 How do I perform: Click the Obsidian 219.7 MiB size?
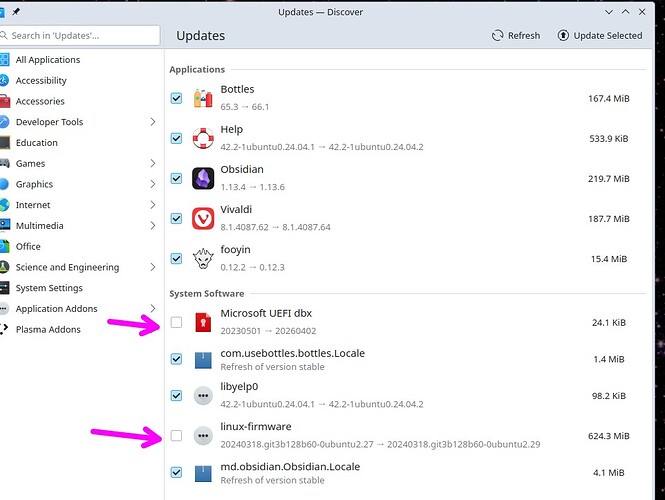609,179
